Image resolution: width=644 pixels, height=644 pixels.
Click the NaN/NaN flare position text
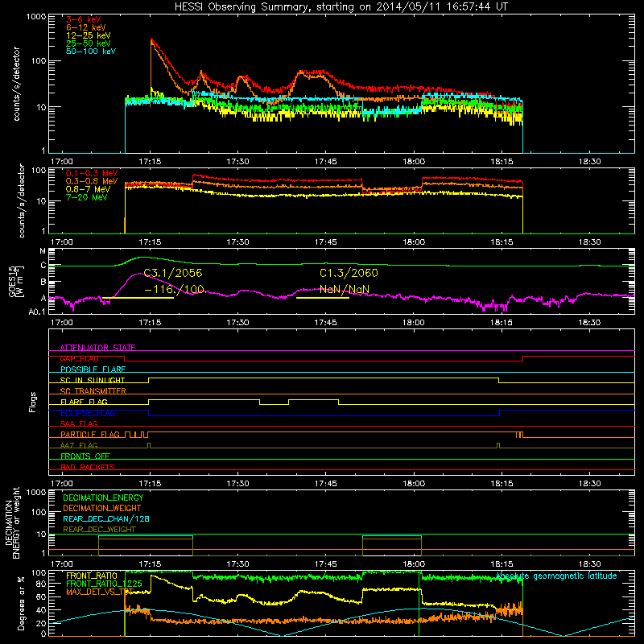click(345, 289)
